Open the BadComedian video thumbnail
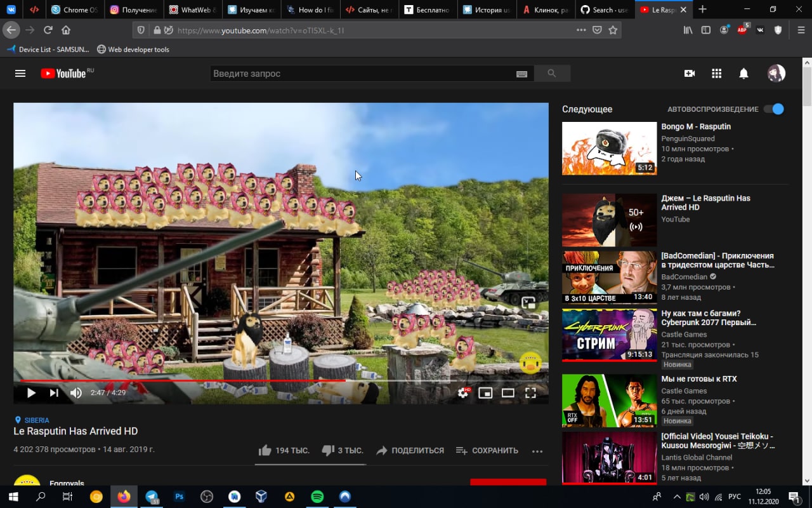 pos(609,277)
